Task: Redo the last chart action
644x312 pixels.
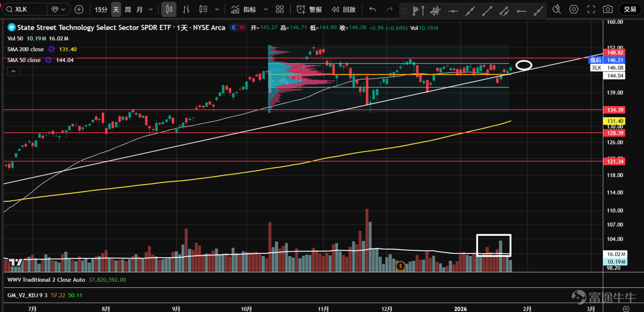Action: (389, 9)
